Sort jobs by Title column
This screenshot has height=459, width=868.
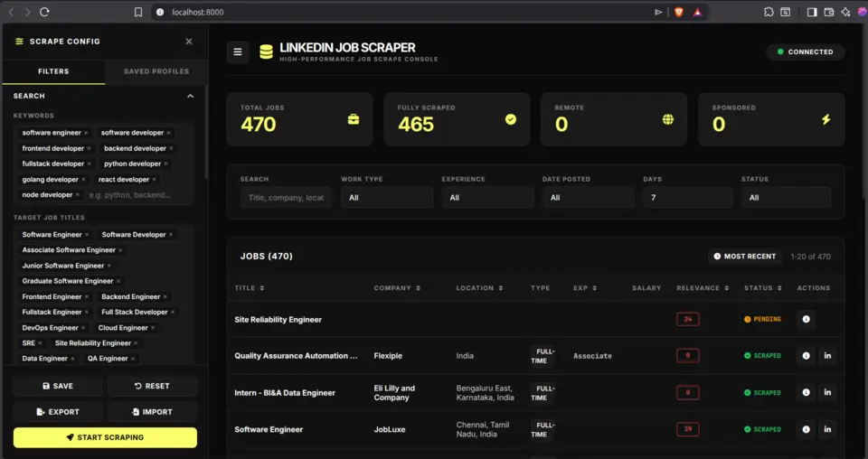(250, 288)
